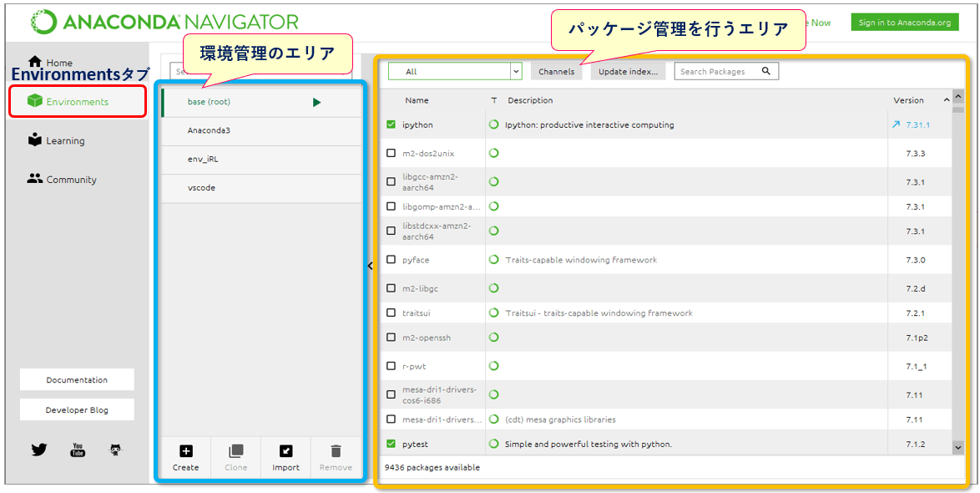
Task: Select the vscode environment
Action: 261,188
